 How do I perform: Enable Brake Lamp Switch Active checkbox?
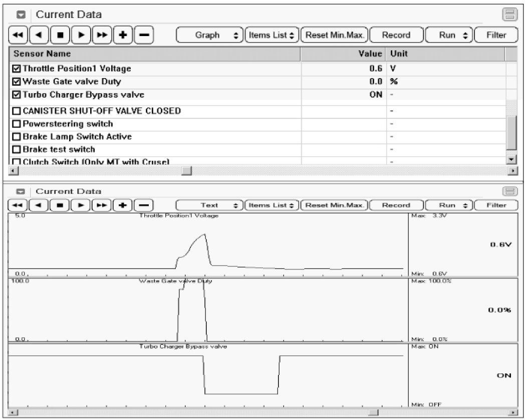pos(17,137)
